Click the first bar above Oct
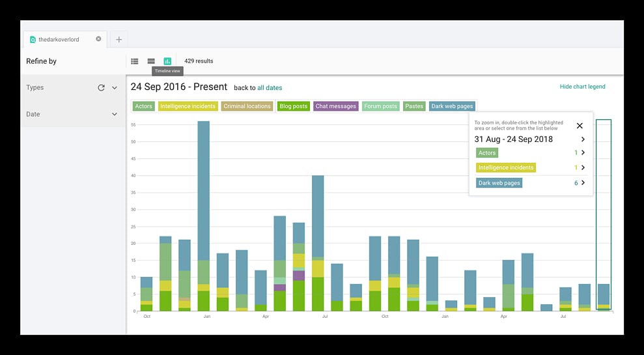The height and width of the screenshot is (355, 644). point(147,294)
